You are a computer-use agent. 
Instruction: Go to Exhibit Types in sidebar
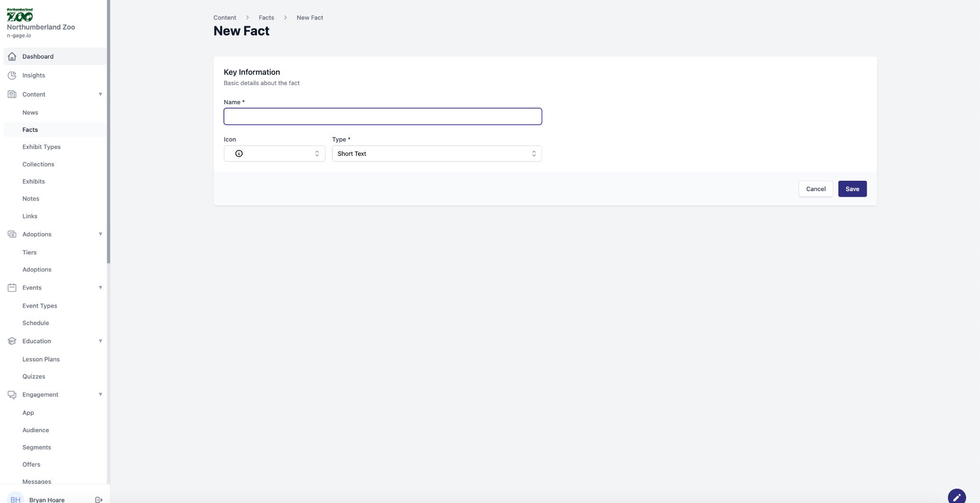tap(42, 147)
